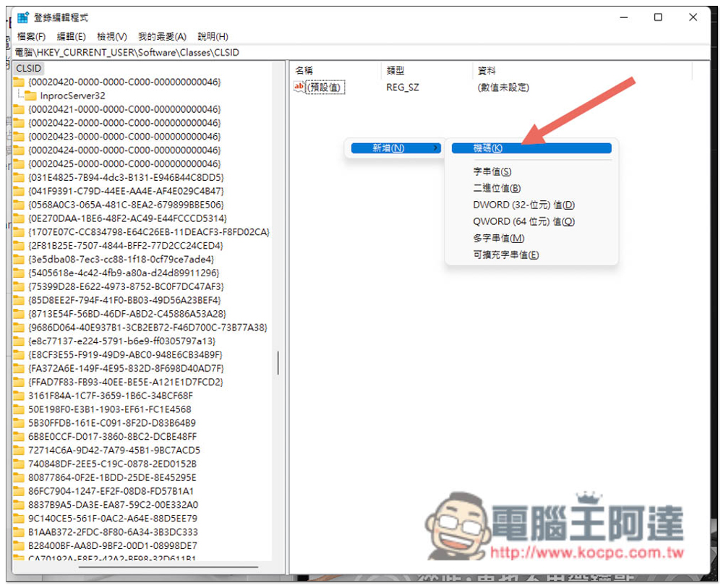This screenshot has width=723, height=588.
Task: Select key {1707E07C-CC834798-E64C26EB-11DEACF3-F8FD02CA}
Action: click(148, 232)
